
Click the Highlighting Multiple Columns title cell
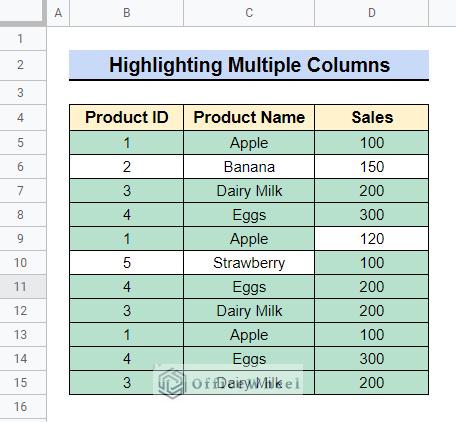click(249, 65)
